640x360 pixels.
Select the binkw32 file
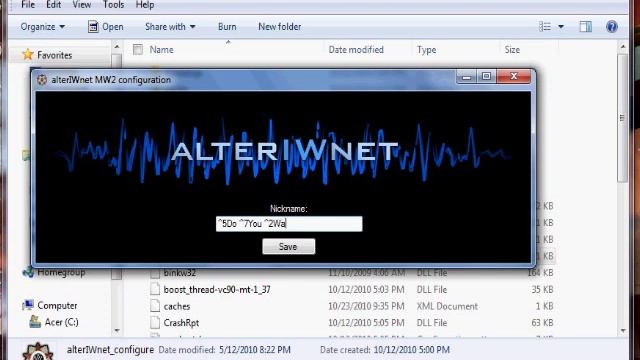(x=180, y=273)
